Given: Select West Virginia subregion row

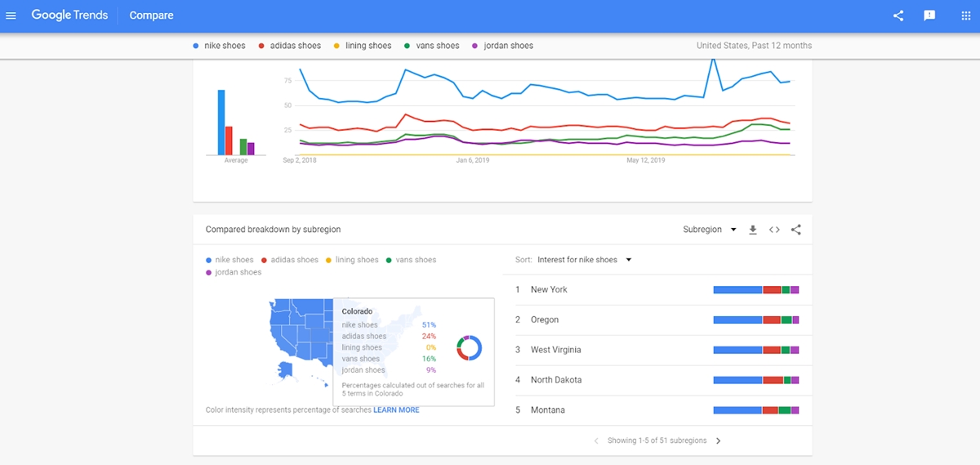Looking at the screenshot, I should click(x=657, y=350).
